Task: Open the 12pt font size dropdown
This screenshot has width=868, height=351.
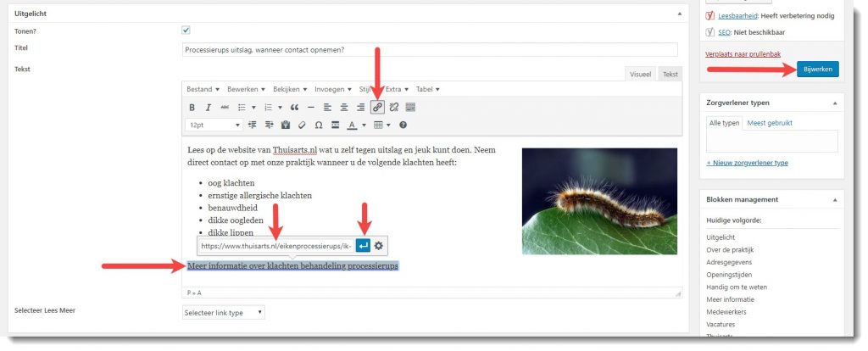Action: coord(214,125)
